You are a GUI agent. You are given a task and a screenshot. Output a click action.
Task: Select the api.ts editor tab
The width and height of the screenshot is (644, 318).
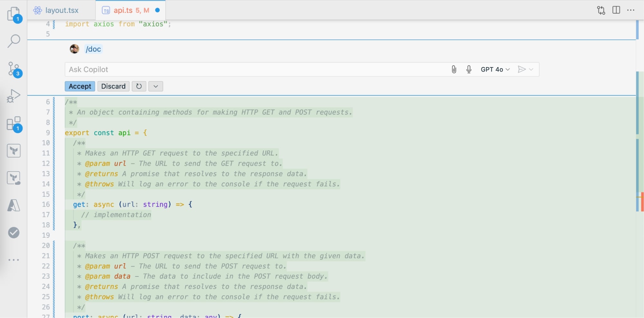pos(127,10)
